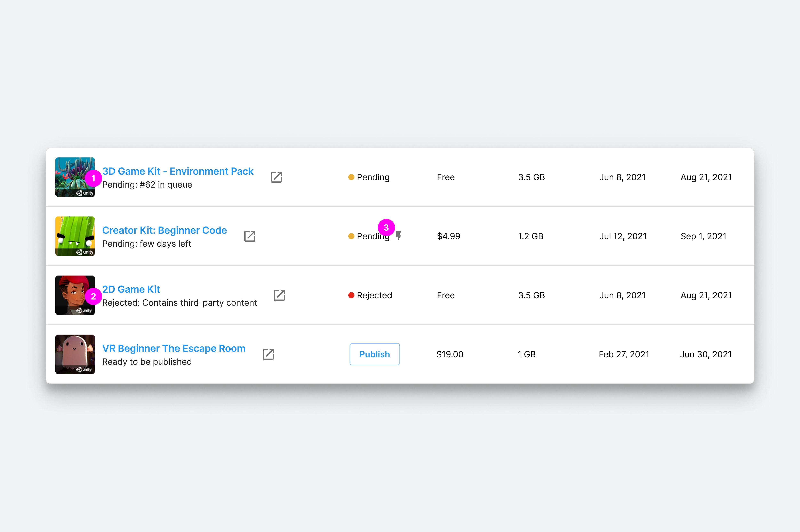800x532 pixels.
Task: Open external link icon for 2D Game Kit
Action: [279, 295]
